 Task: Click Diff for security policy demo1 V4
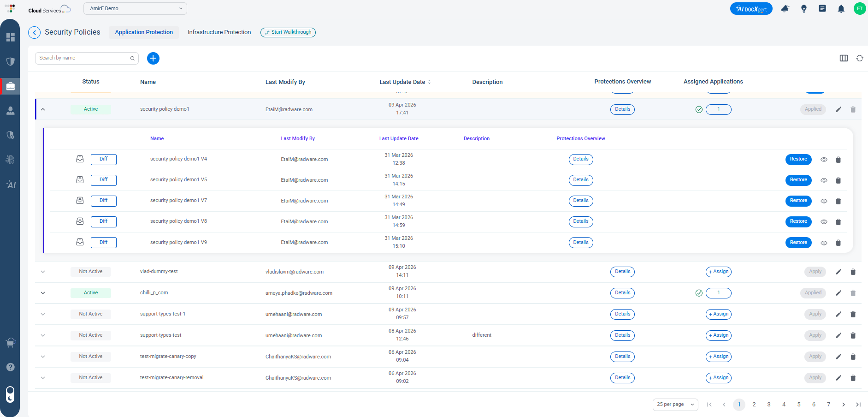coord(104,160)
